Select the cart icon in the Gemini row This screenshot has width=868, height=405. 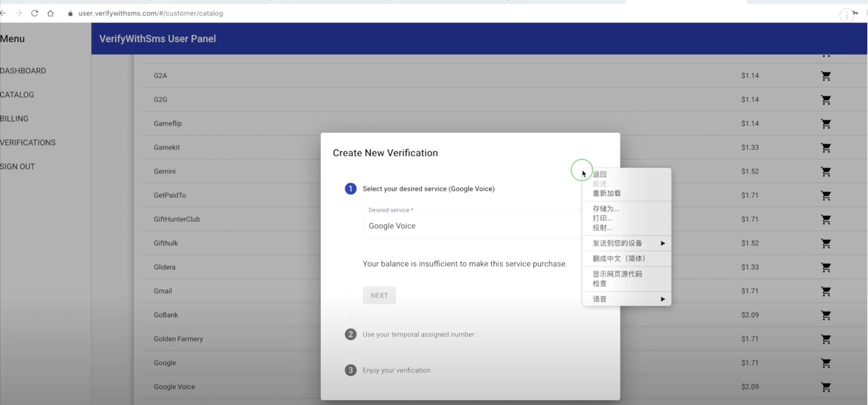tap(826, 172)
